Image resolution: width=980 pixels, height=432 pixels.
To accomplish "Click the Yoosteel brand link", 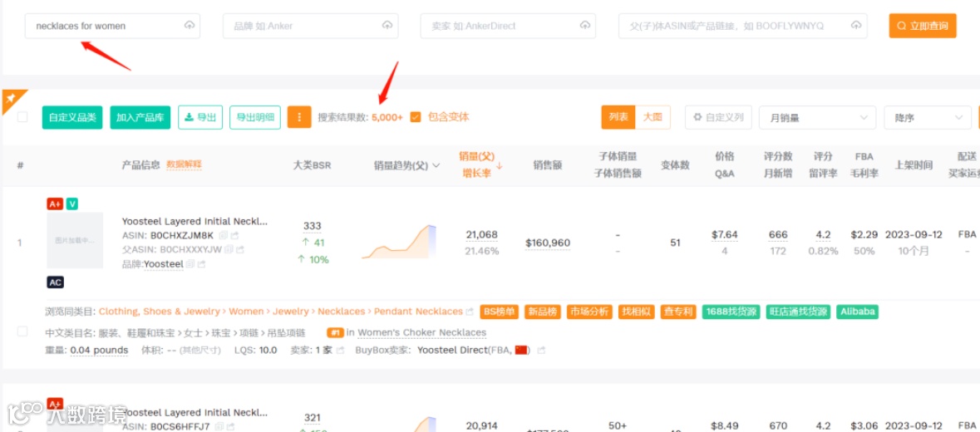I will [x=164, y=264].
